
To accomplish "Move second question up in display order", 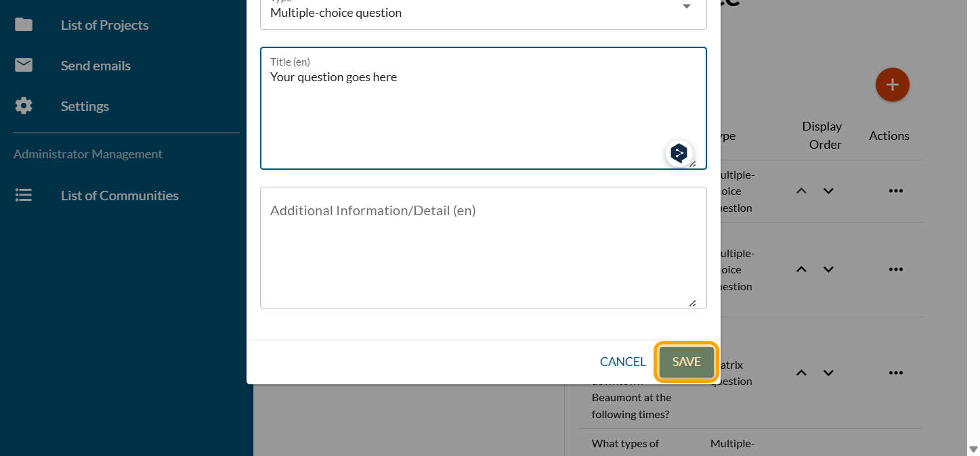I will 801,269.
